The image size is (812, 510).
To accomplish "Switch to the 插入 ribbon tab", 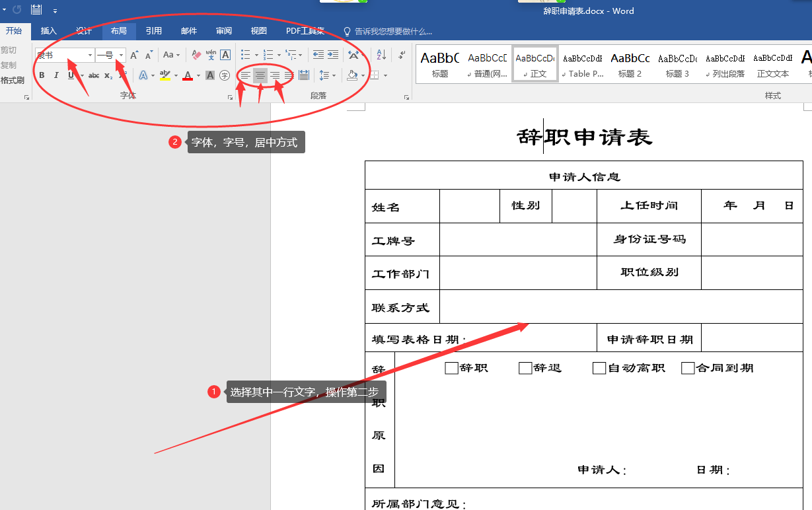I will coord(50,30).
